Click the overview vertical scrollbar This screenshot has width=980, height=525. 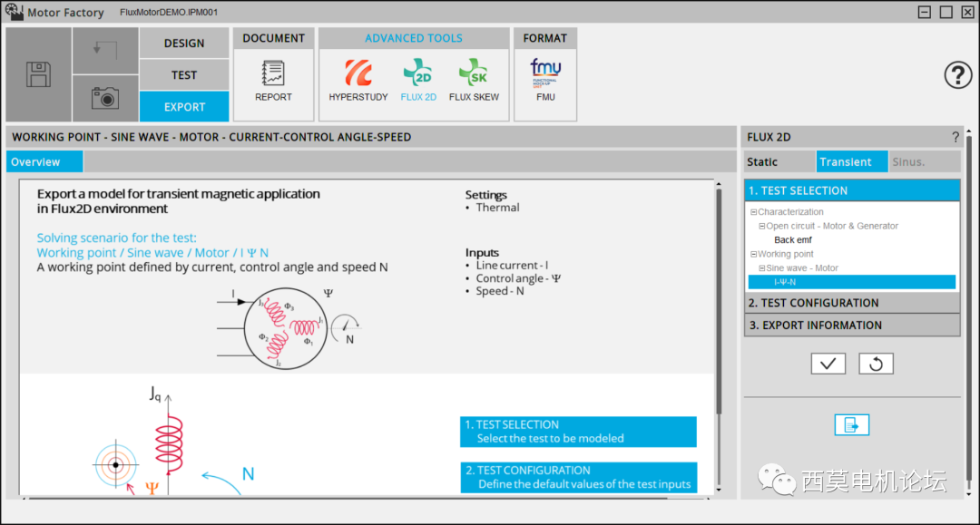[x=718, y=302]
